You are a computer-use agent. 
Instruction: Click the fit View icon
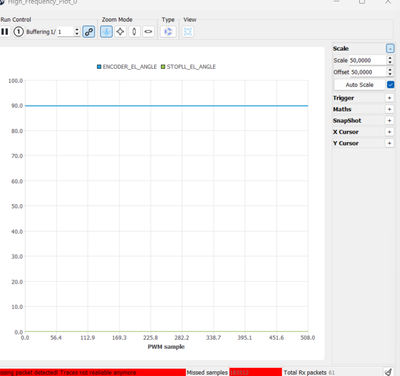tap(188, 32)
